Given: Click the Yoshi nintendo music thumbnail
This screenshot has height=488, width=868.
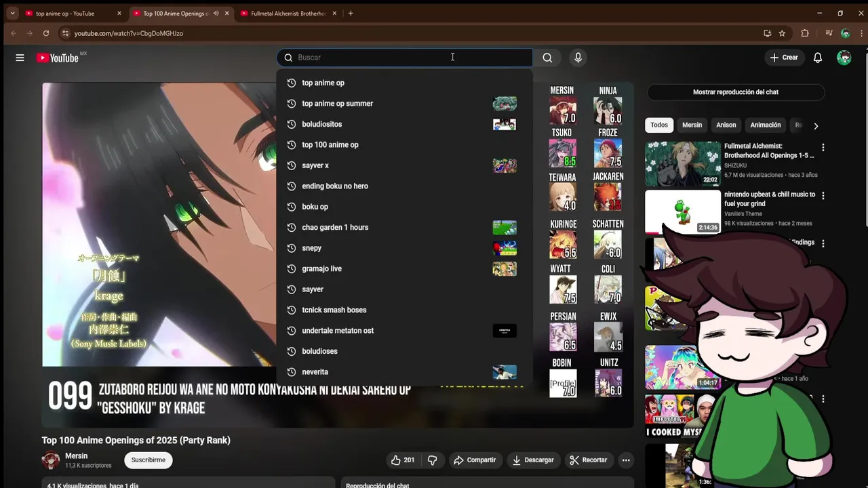Looking at the screenshot, I should pyautogui.click(x=683, y=211).
